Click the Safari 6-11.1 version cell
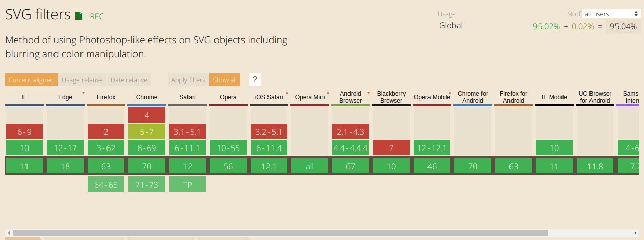This screenshot has height=240, width=644. [187, 148]
